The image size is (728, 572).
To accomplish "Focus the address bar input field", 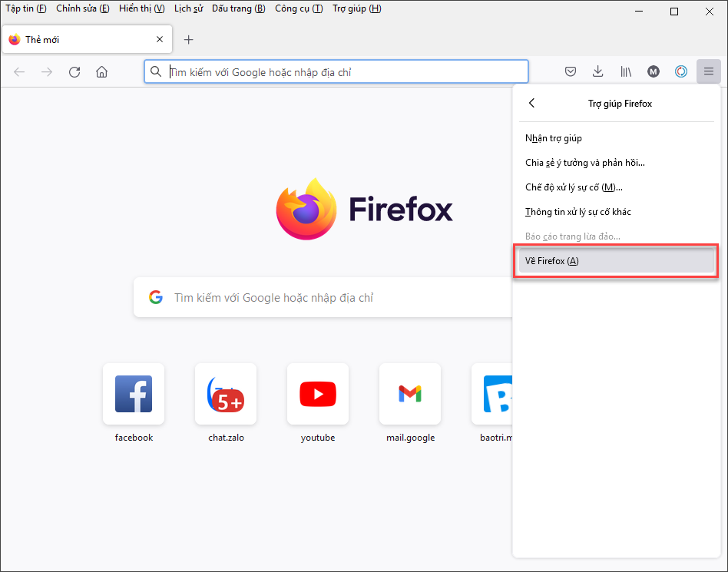I will pyautogui.click(x=336, y=71).
